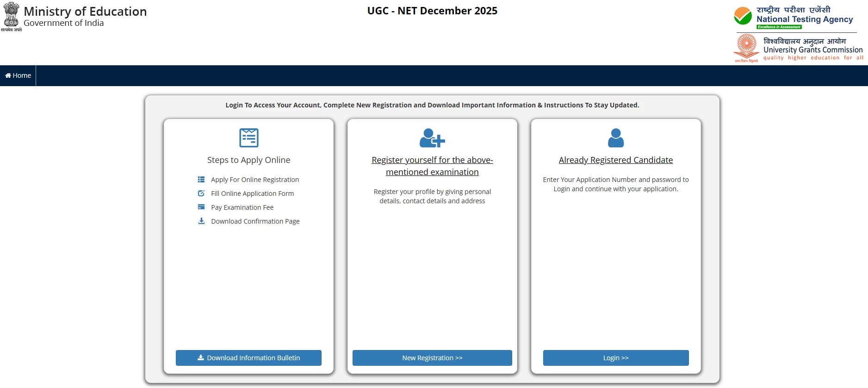The height and width of the screenshot is (388, 868).
Task: Select Steps to Apply Online heading
Action: coord(249,160)
